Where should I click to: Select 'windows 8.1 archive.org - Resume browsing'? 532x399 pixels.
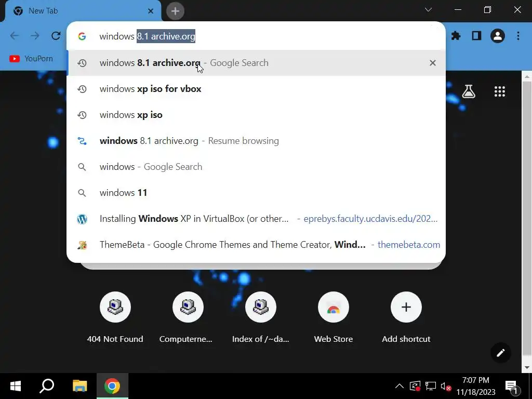[x=256, y=141]
